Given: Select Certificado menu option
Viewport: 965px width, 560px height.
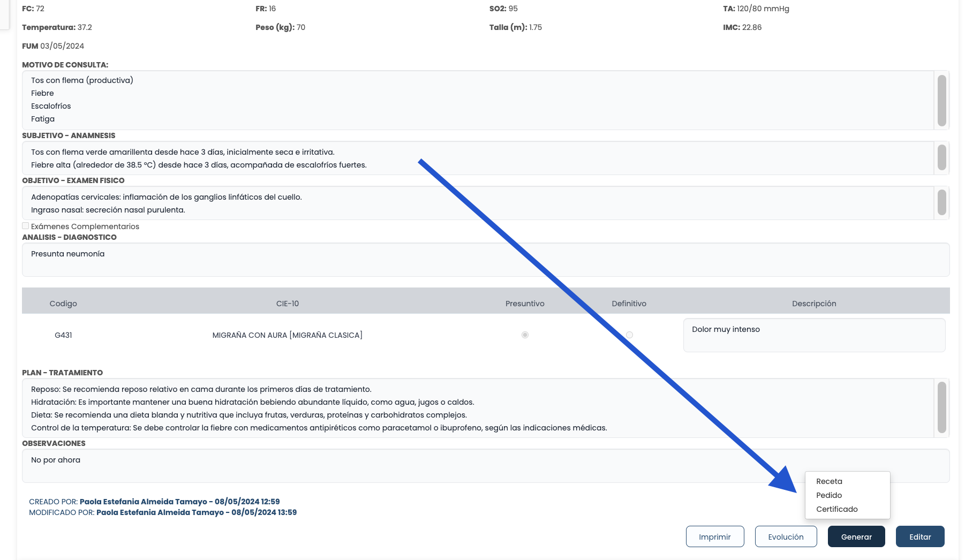Looking at the screenshot, I should pyautogui.click(x=836, y=509).
